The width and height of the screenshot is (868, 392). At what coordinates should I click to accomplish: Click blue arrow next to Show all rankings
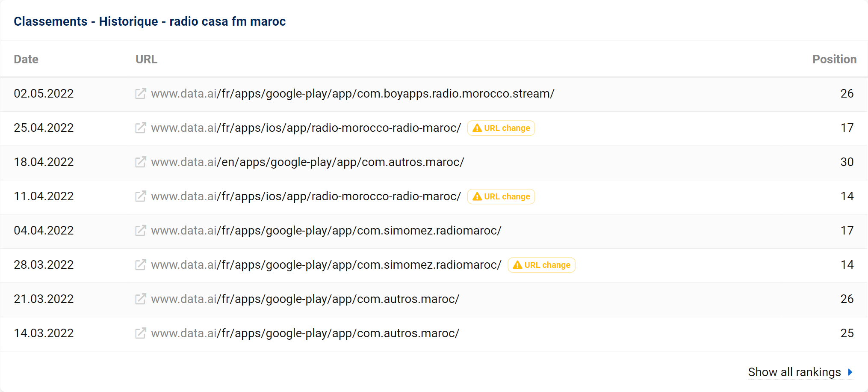850,372
